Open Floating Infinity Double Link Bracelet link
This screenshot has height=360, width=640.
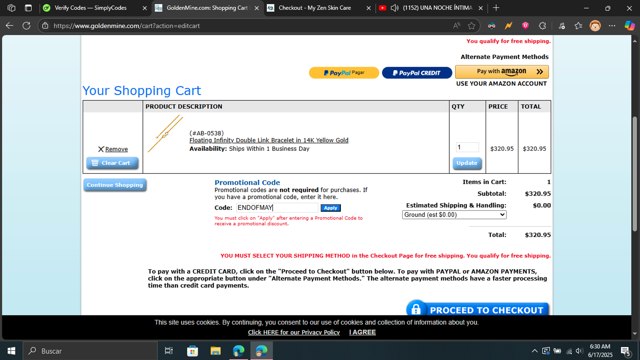(x=269, y=140)
